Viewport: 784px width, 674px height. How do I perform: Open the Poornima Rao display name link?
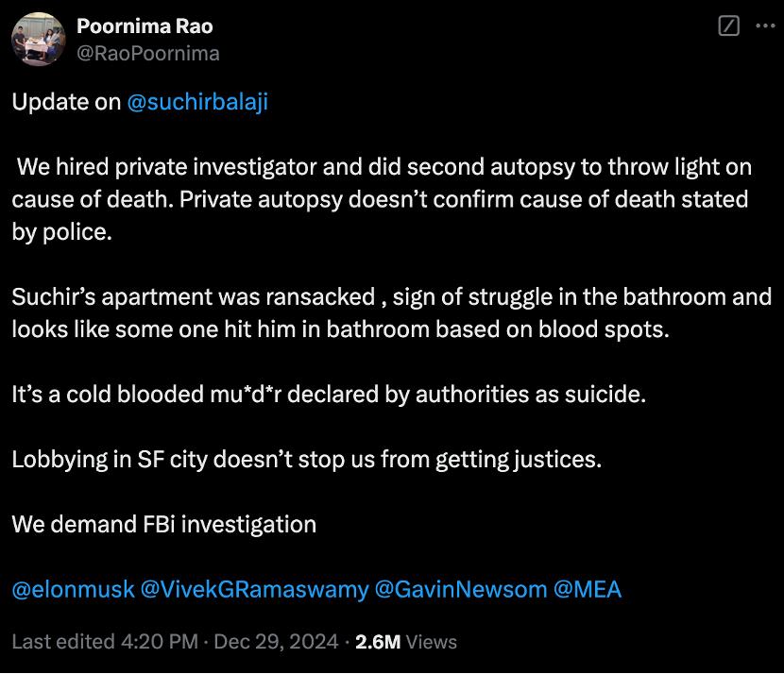point(144,27)
